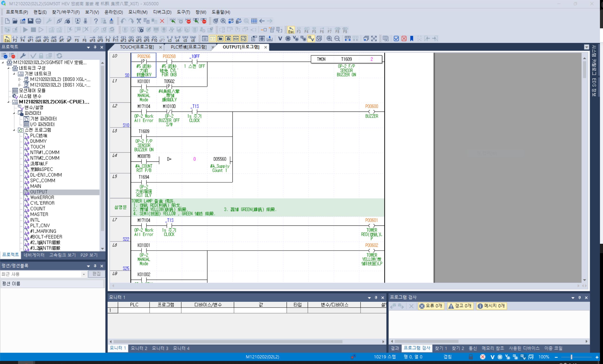Image resolution: width=603 pixels, height=364 pixels.
Task: Click the red X delete icon
Action: [x=162, y=21]
